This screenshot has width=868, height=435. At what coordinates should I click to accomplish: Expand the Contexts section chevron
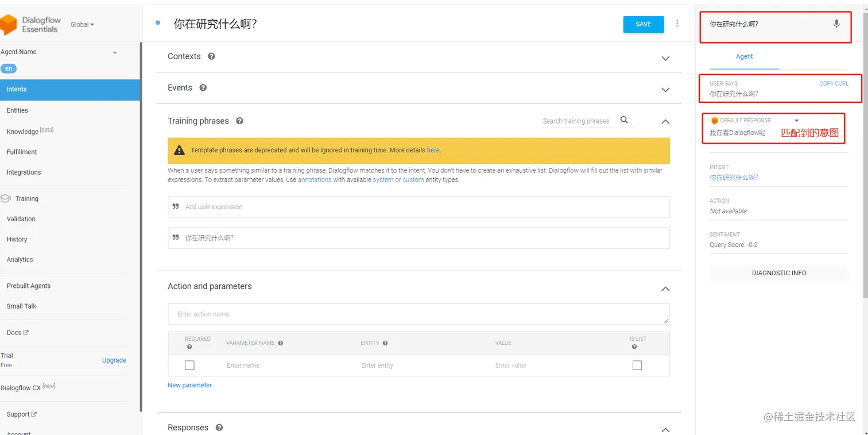point(665,59)
